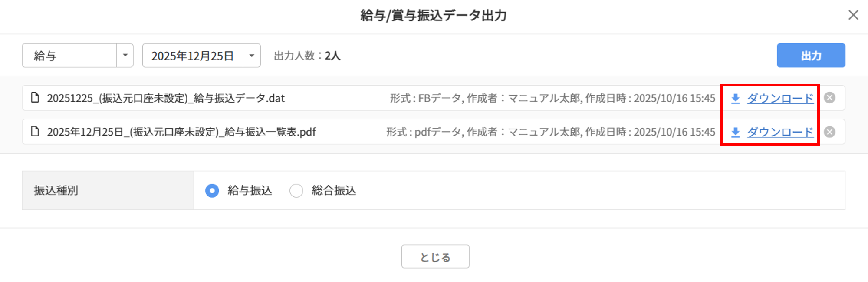Click ダウンロード link for FB data file

pyautogui.click(x=780, y=99)
